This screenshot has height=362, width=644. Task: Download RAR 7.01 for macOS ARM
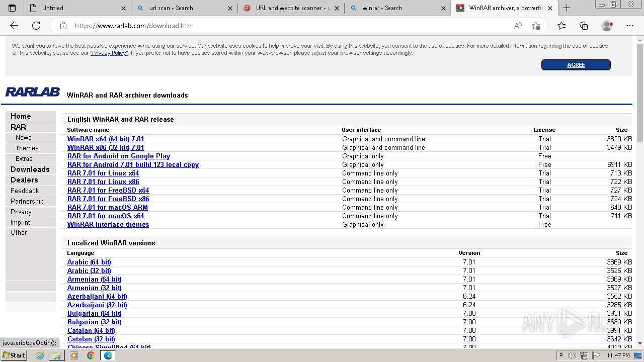pyautogui.click(x=108, y=208)
